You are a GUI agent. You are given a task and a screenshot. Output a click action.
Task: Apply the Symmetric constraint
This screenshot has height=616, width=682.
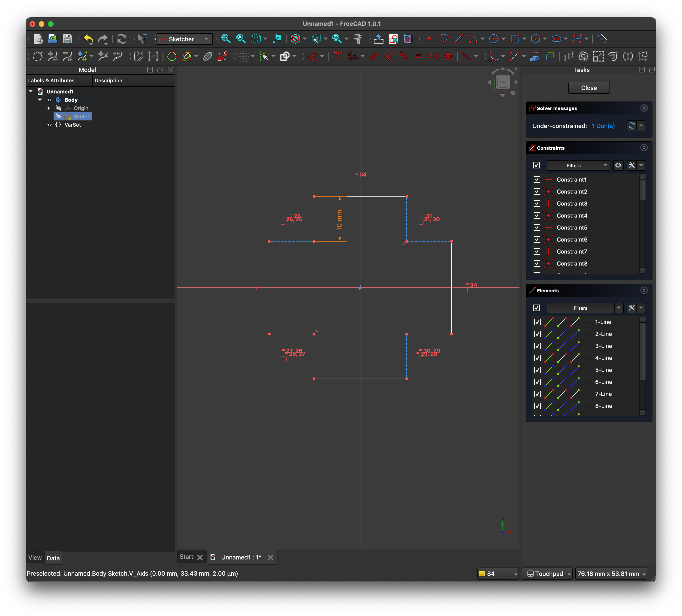[433, 56]
